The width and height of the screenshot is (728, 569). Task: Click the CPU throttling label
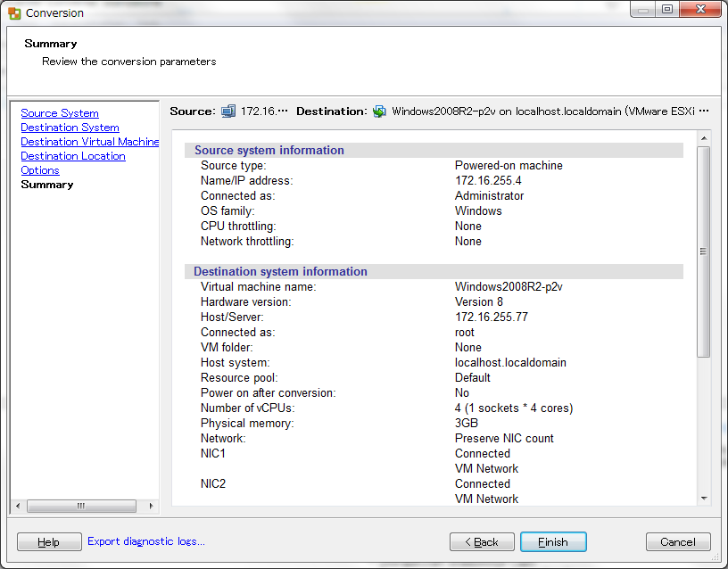238,227
